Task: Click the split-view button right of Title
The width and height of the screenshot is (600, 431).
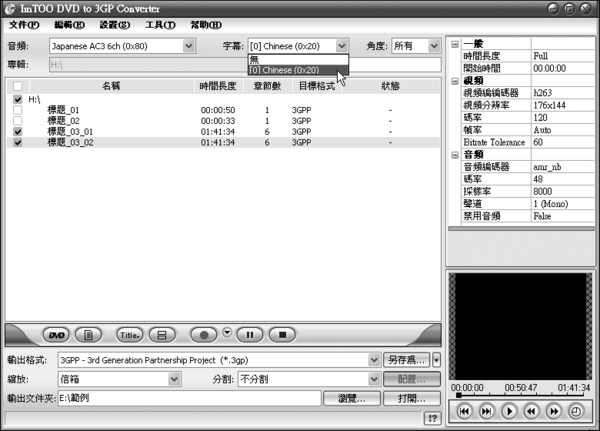Action: coord(162,335)
